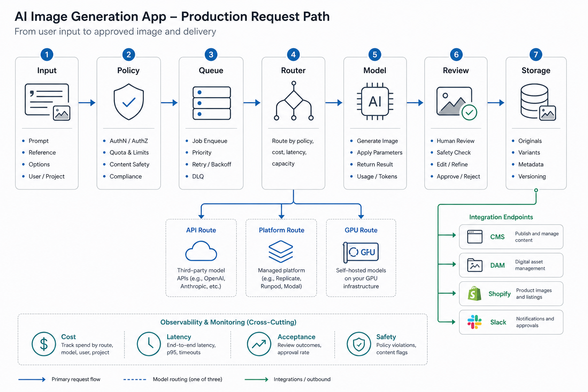This screenshot has width=588, height=392.
Task: Click the 'AuthN / AuthZ' bullet
Action: 129,141
